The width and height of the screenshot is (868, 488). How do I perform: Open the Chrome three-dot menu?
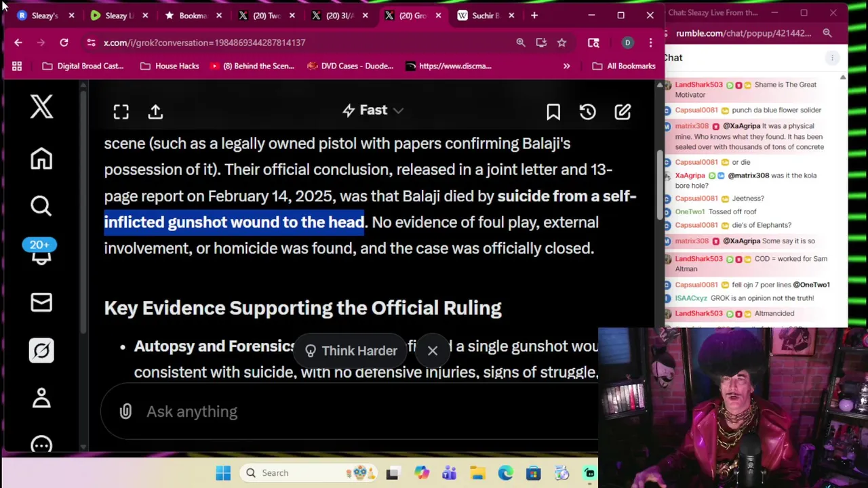point(650,43)
